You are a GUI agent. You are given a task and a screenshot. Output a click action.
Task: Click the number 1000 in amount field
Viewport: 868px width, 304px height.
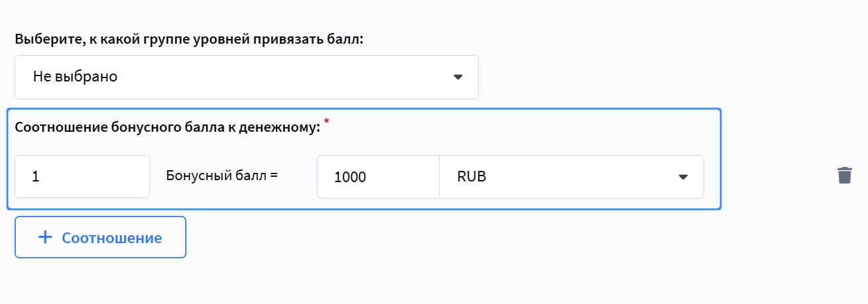(x=351, y=177)
